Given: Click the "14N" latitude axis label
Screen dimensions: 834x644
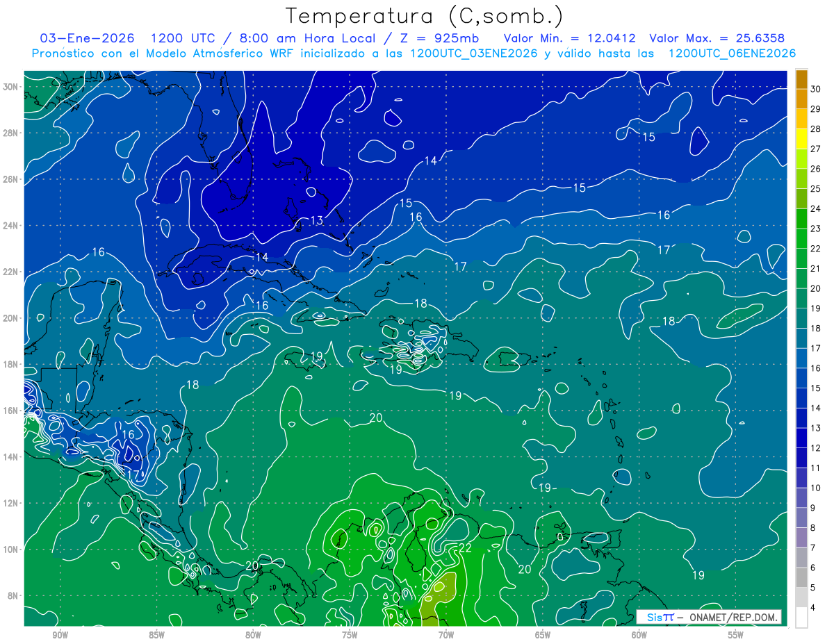Looking at the screenshot, I should coord(10,457).
